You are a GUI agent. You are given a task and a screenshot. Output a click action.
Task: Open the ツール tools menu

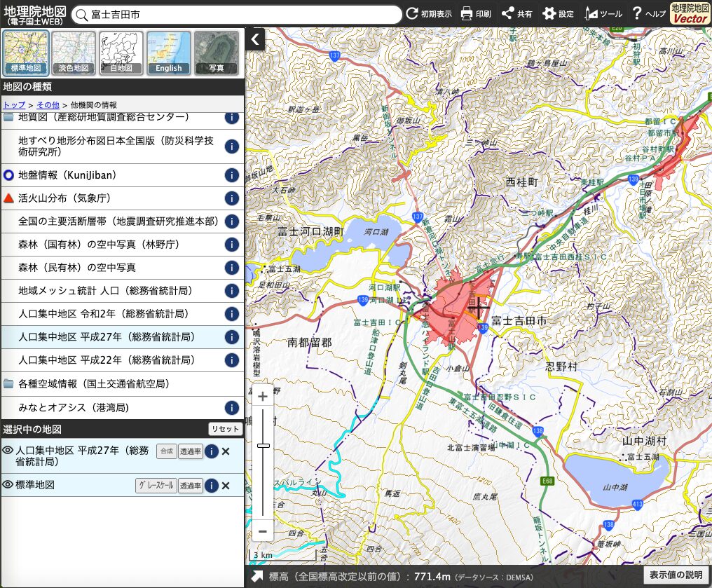point(603,13)
